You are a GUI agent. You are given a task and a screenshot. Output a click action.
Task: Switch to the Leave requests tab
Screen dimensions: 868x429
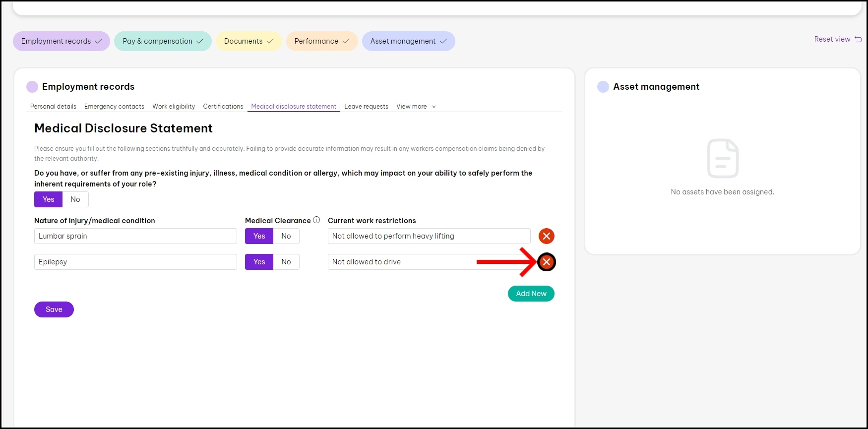(x=366, y=107)
